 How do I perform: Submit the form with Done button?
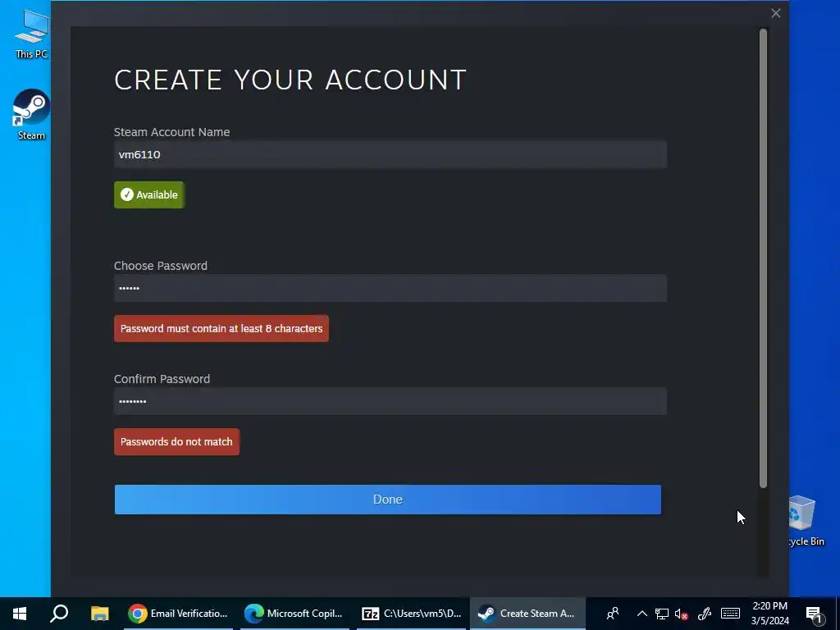pos(388,500)
